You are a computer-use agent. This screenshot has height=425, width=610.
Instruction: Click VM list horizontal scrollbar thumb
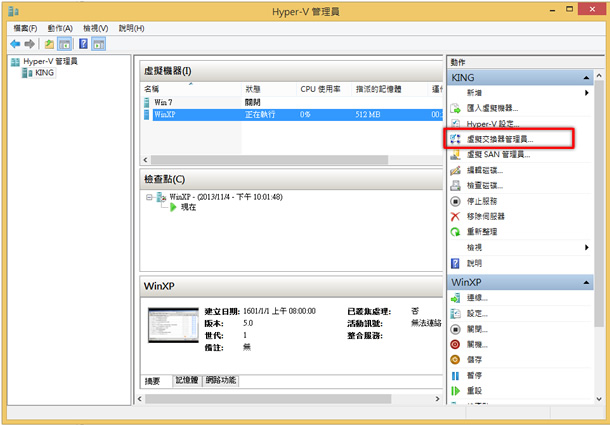[269, 160]
